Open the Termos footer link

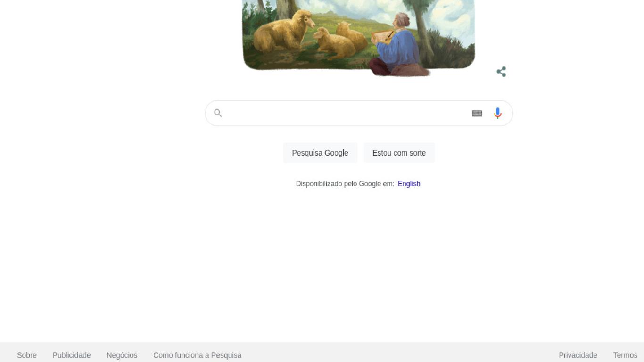[x=625, y=355]
